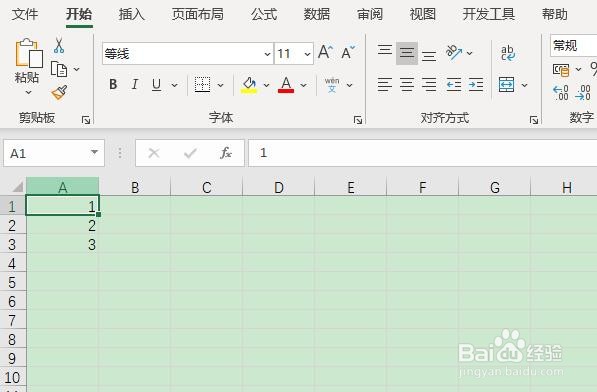Decrease font size with the small A icon

[x=348, y=53]
